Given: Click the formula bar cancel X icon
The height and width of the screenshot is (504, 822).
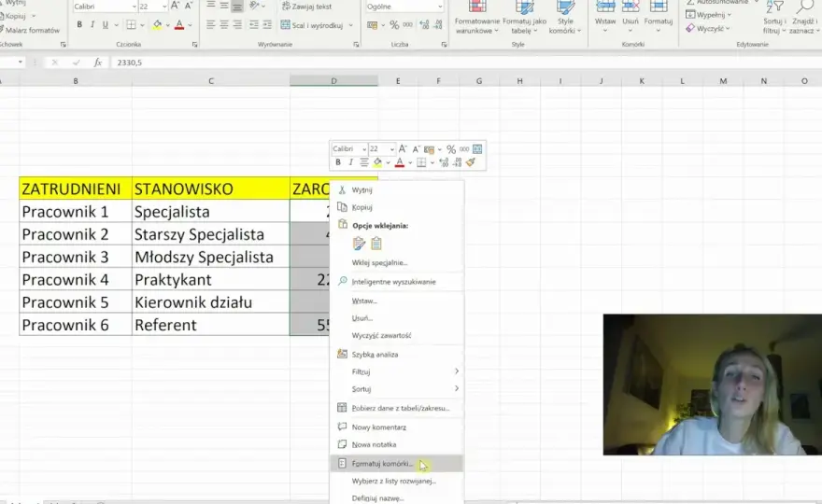Looking at the screenshot, I should (54, 63).
